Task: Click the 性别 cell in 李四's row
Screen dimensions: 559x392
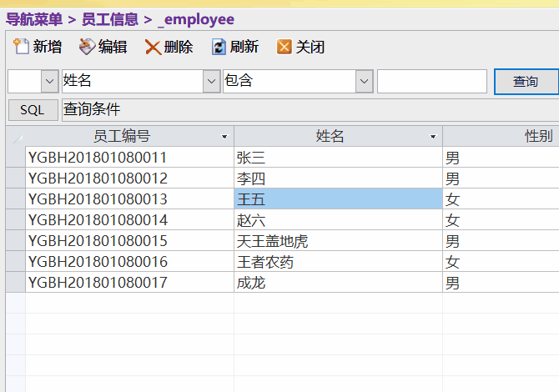Action: (x=501, y=178)
